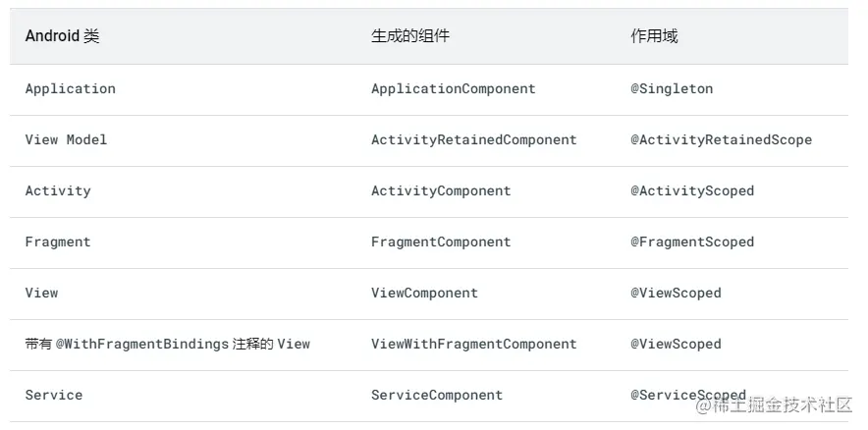868x430 pixels.
Task: Click @ActivityScoped annotation
Action: (x=692, y=190)
